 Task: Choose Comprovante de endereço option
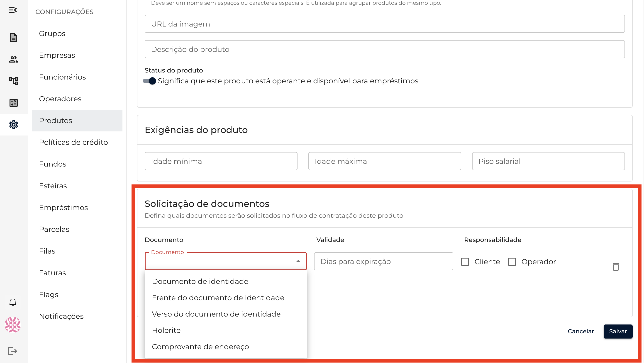(200, 346)
